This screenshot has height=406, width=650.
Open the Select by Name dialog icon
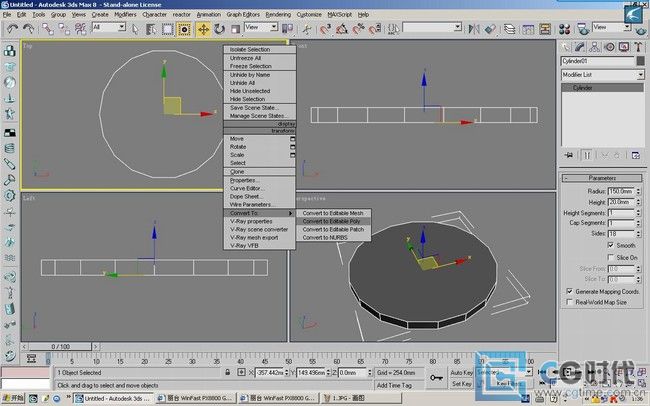[x=151, y=29]
